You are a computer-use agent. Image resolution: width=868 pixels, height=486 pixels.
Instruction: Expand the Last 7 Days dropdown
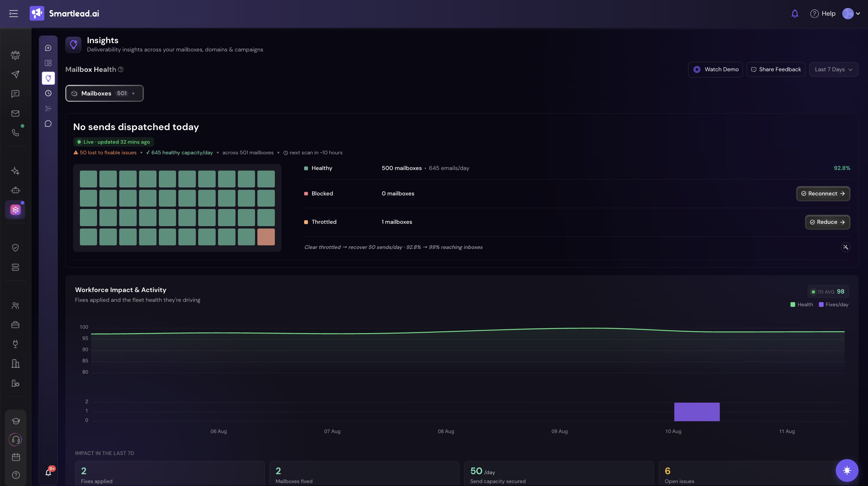click(x=833, y=69)
